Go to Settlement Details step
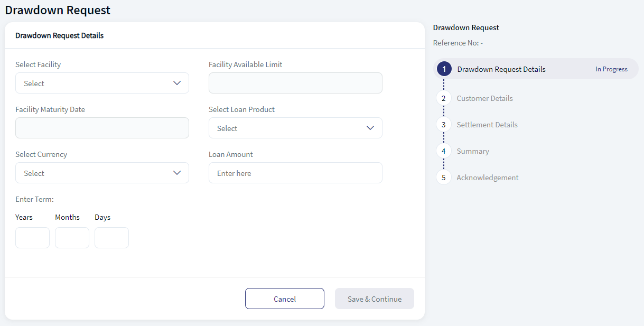This screenshot has width=644, height=326. coord(487,125)
